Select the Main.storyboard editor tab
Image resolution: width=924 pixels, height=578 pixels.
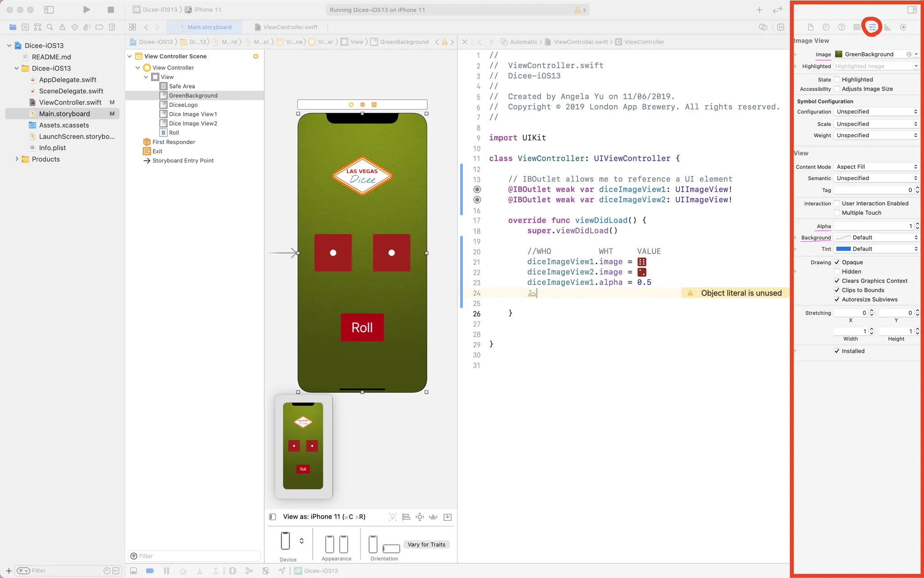(209, 27)
